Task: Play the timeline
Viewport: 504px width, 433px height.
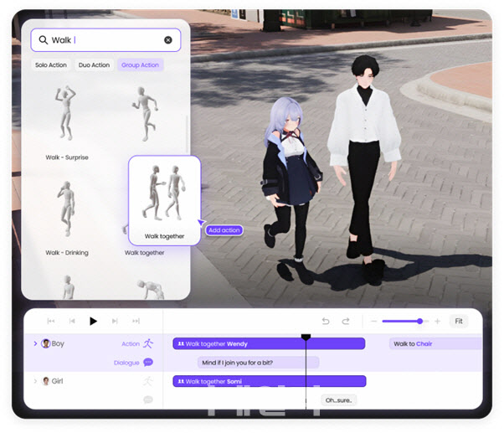Action: 93,321
